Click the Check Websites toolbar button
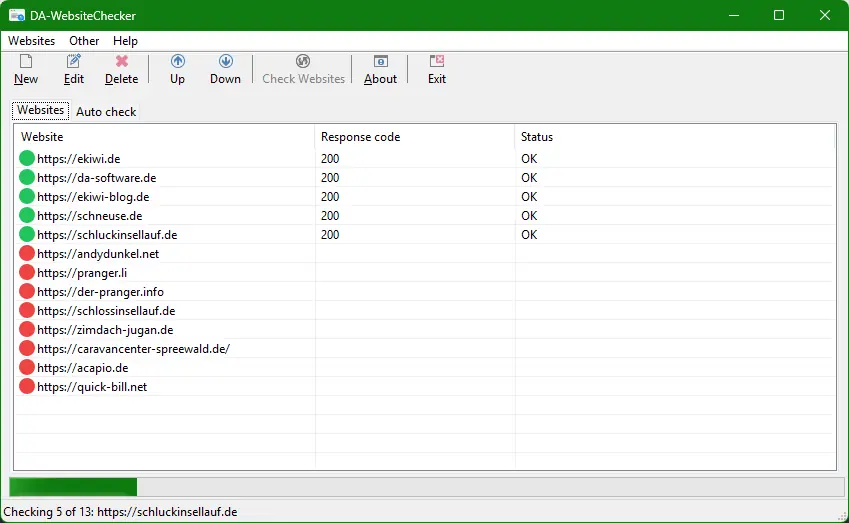 point(303,69)
